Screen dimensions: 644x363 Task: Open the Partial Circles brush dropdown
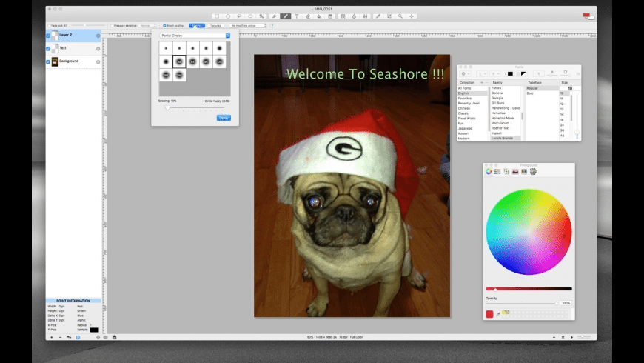[195, 36]
